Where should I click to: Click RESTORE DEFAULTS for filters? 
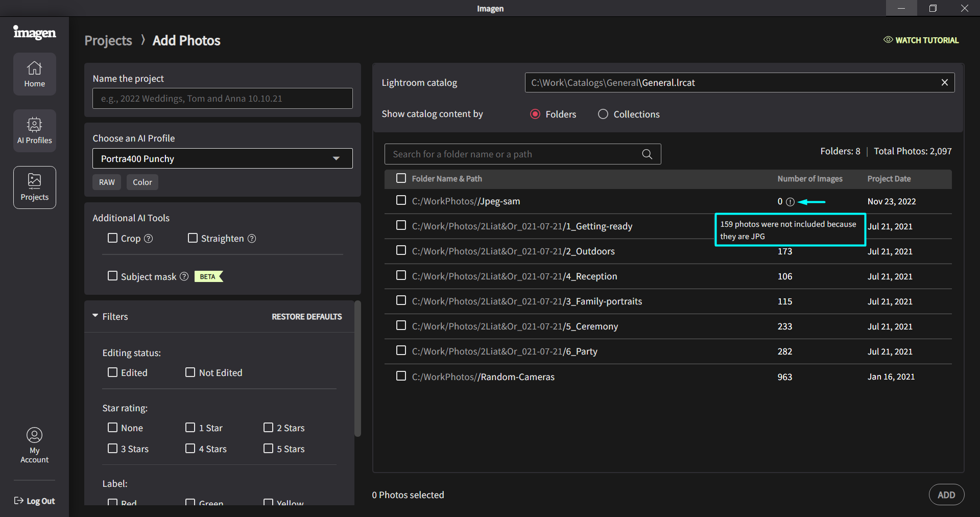(x=306, y=317)
